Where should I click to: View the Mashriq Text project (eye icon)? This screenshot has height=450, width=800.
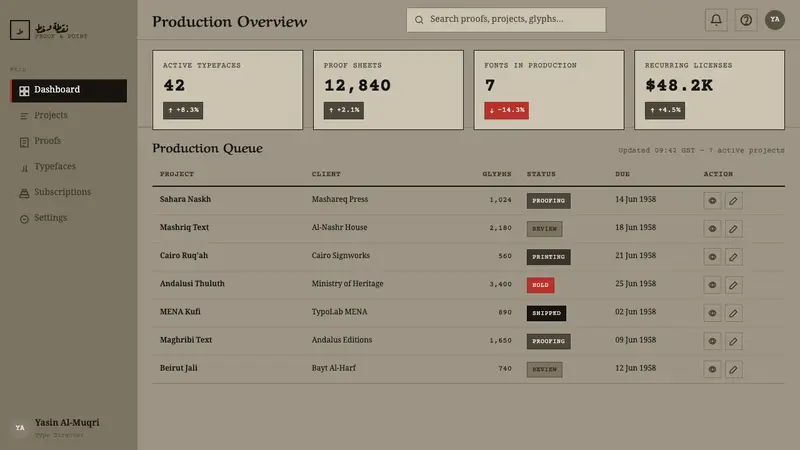click(712, 229)
